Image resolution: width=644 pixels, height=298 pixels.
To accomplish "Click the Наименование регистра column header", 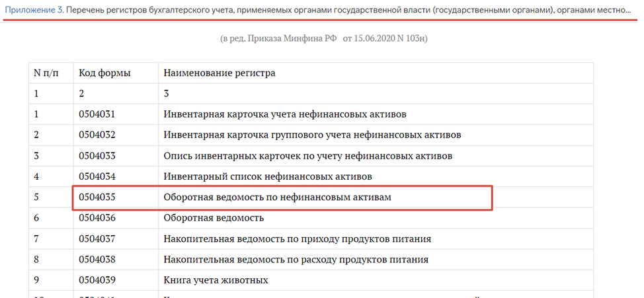I will coord(220,73).
